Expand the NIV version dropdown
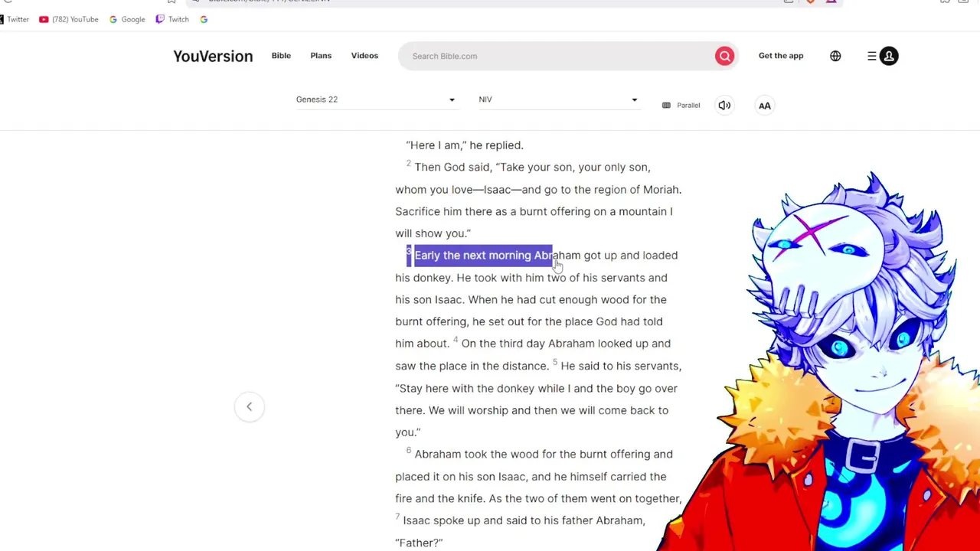Screen dimensions: 980x551 pos(558,99)
